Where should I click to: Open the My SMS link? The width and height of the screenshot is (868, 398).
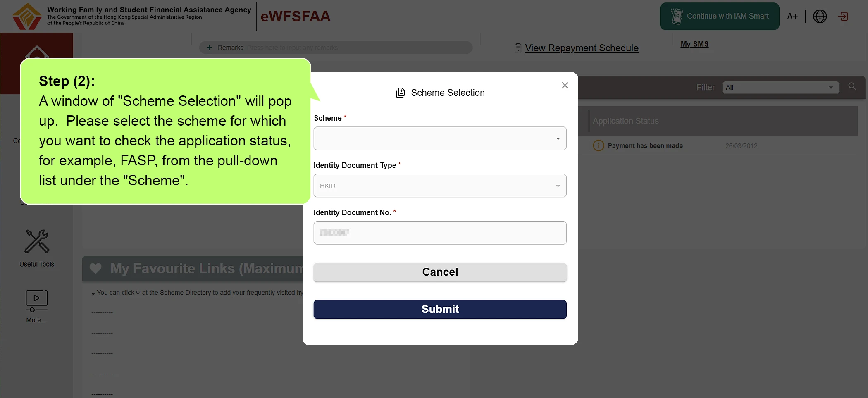(x=694, y=44)
